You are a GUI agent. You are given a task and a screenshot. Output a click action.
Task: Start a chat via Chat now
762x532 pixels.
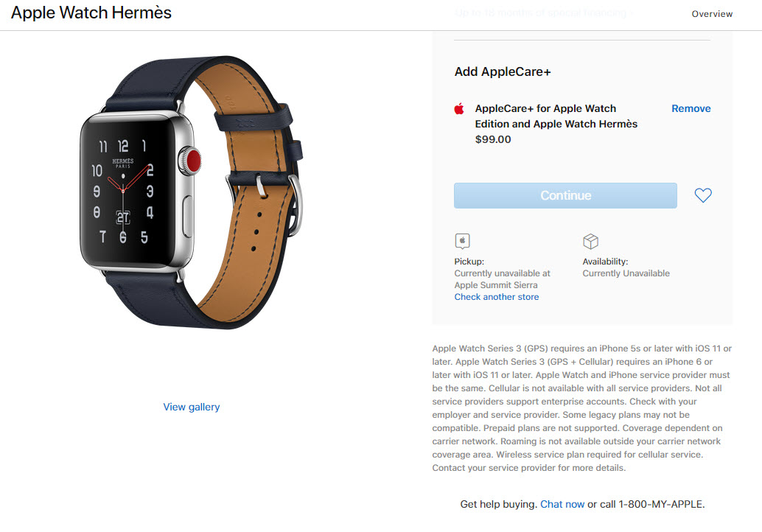tap(562, 504)
